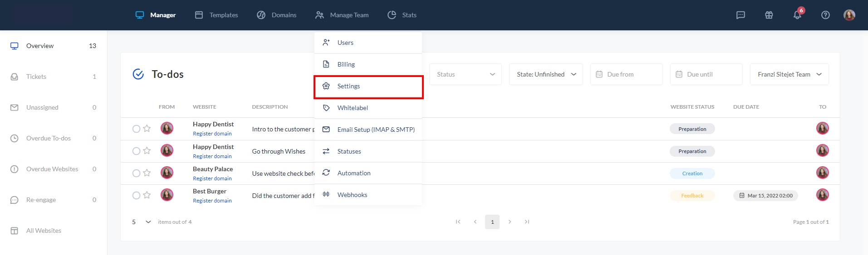Complete the Best Burger to-do circle

(x=136, y=195)
